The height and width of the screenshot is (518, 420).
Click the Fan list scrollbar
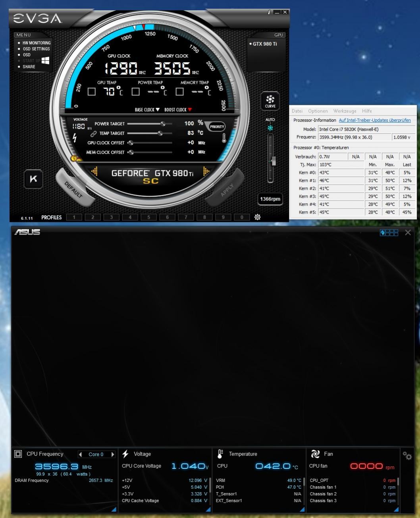[x=398, y=491]
